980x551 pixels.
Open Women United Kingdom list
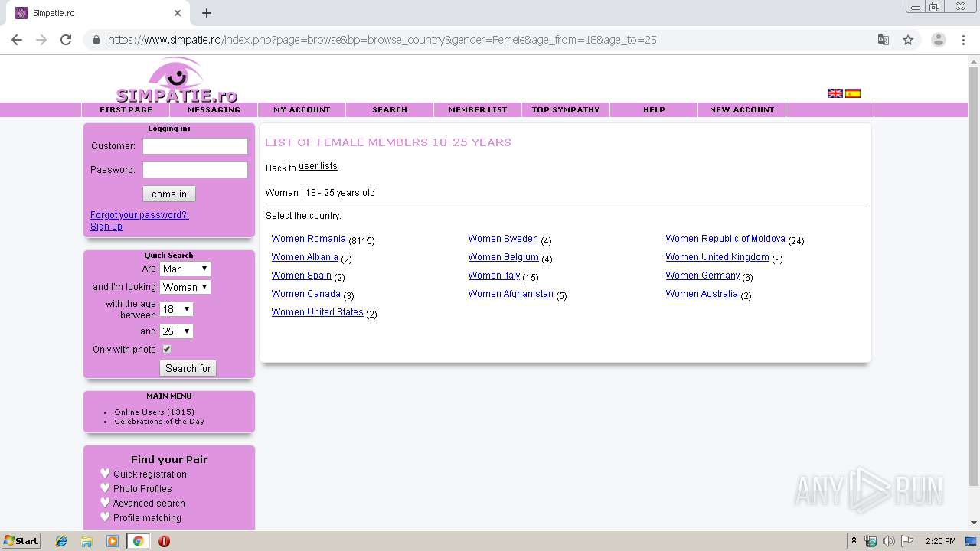[x=717, y=257]
